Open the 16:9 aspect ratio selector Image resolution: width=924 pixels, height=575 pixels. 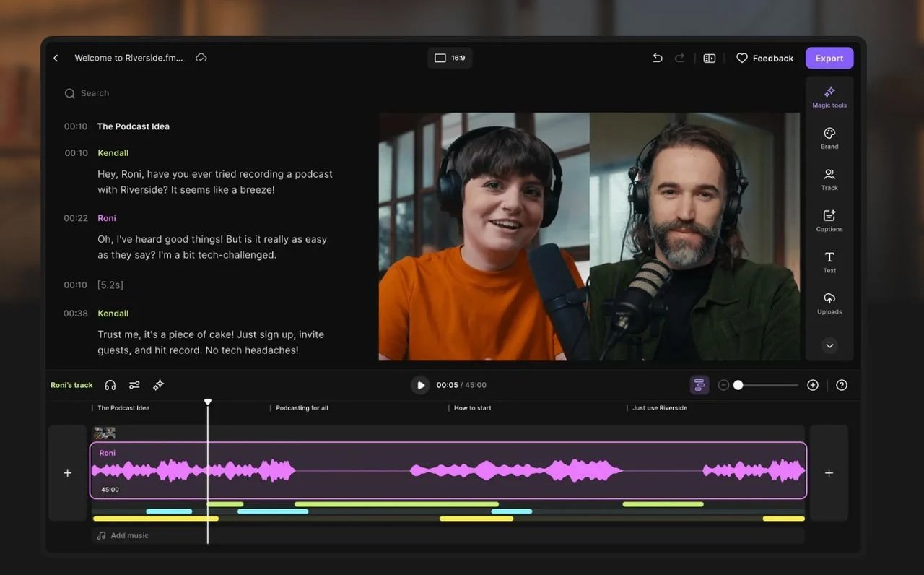tap(450, 58)
